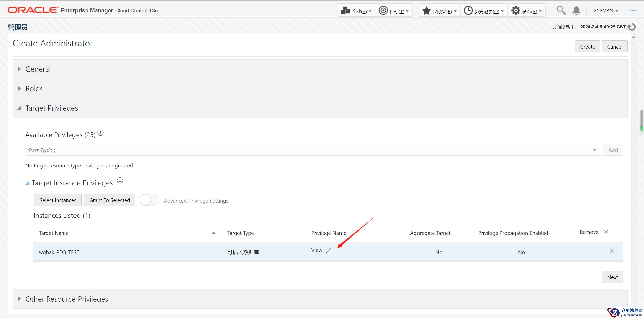Click the Remove all X in header
This screenshot has height=318, width=644.
click(x=606, y=232)
